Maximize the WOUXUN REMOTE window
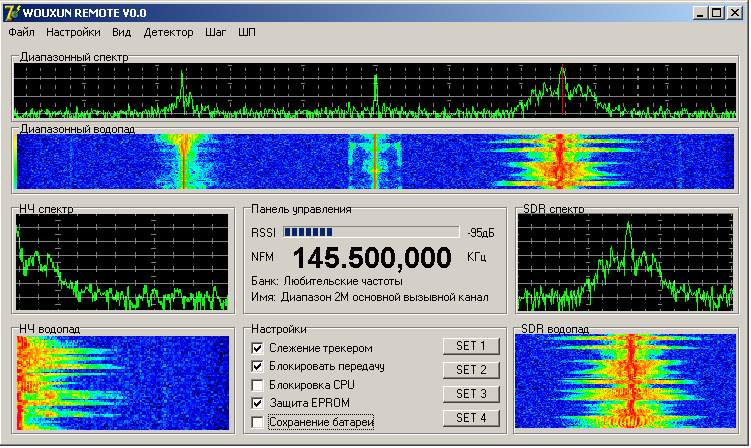The width and height of the screenshot is (751, 448). (x=716, y=13)
